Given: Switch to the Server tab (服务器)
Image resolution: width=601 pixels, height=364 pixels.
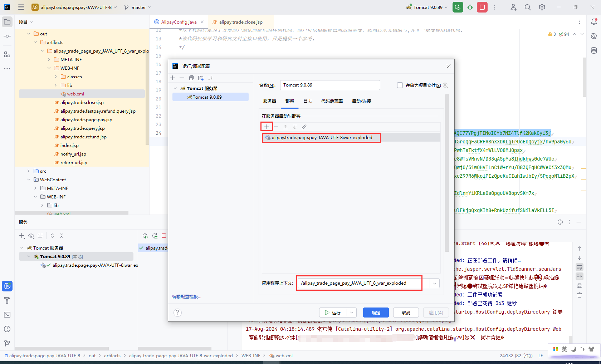Looking at the screenshot, I should (x=270, y=101).
